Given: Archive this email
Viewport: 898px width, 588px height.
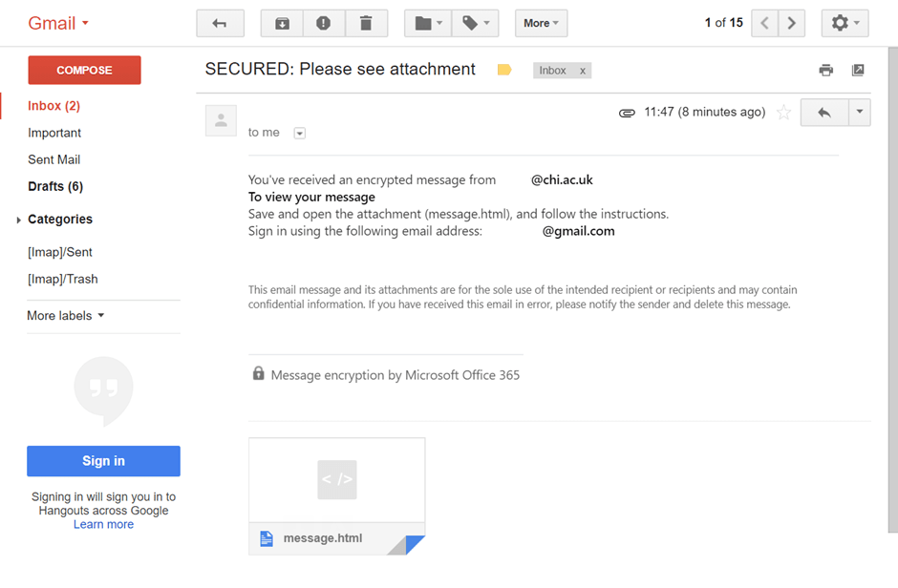Looking at the screenshot, I should (281, 22).
